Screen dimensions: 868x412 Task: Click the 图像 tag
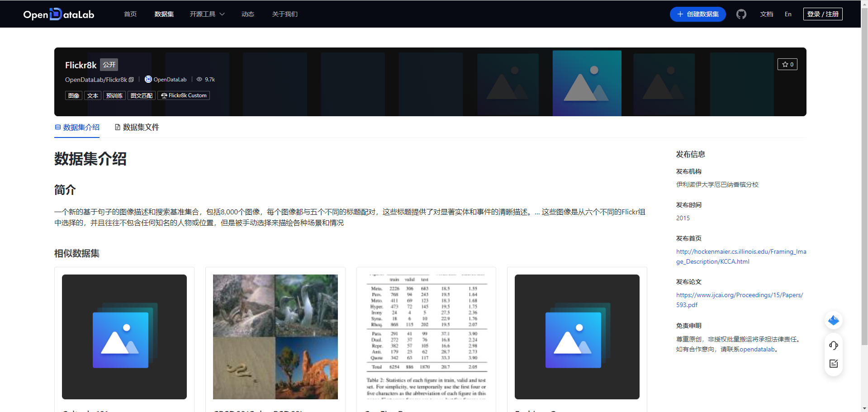[x=74, y=95]
